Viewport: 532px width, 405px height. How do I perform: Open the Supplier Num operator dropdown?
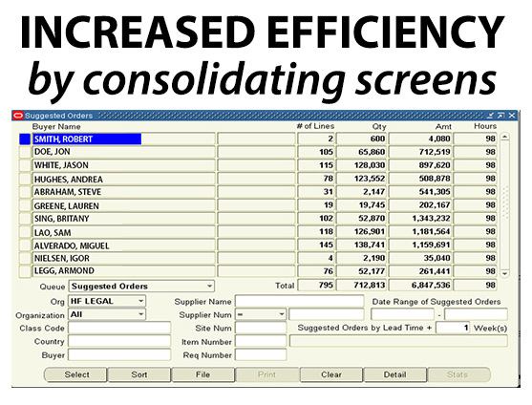261,314
